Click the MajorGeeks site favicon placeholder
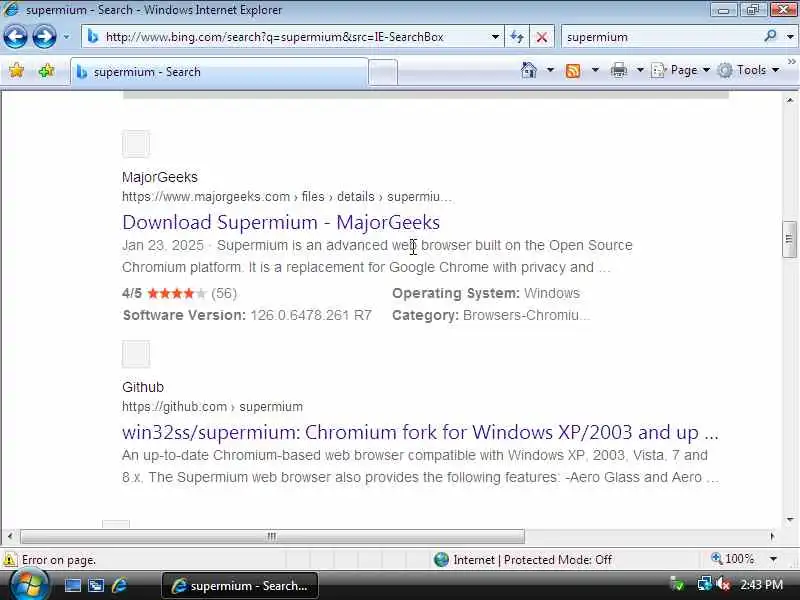This screenshot has width=800, height=600. [136, 144]
